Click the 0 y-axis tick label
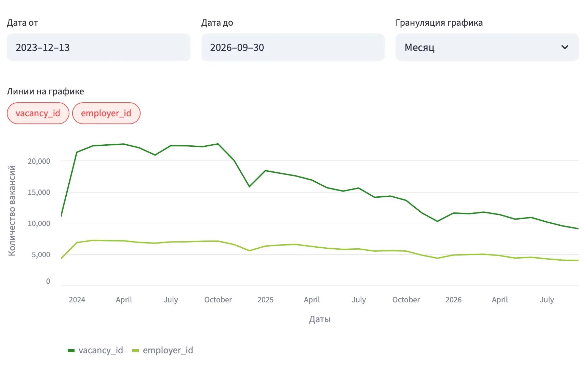The image size is (584, 392). pos(48,281)
